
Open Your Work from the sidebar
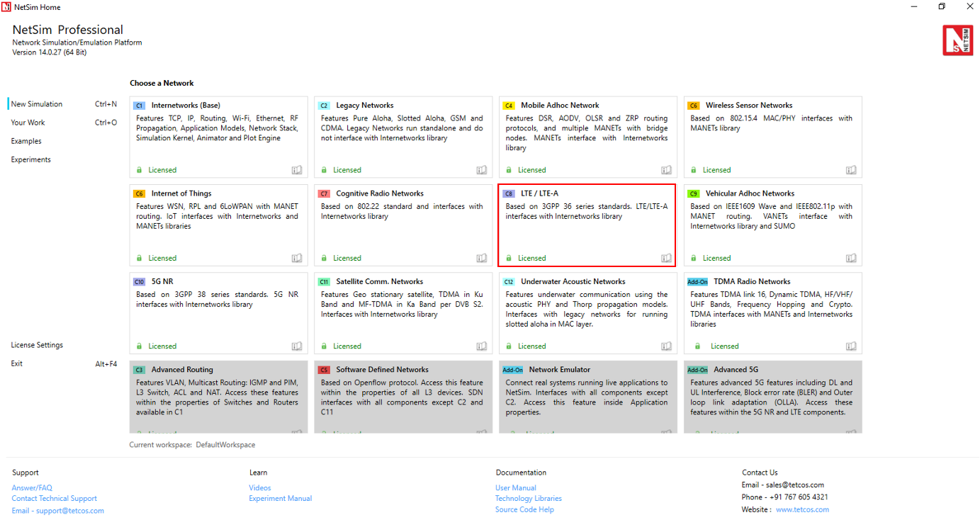click(x=28, y=123)
